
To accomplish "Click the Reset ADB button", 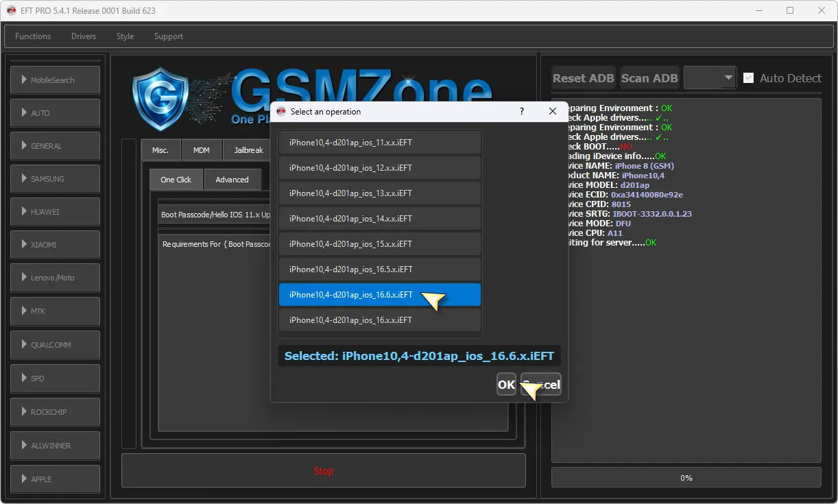I will [x=584, y=78].
